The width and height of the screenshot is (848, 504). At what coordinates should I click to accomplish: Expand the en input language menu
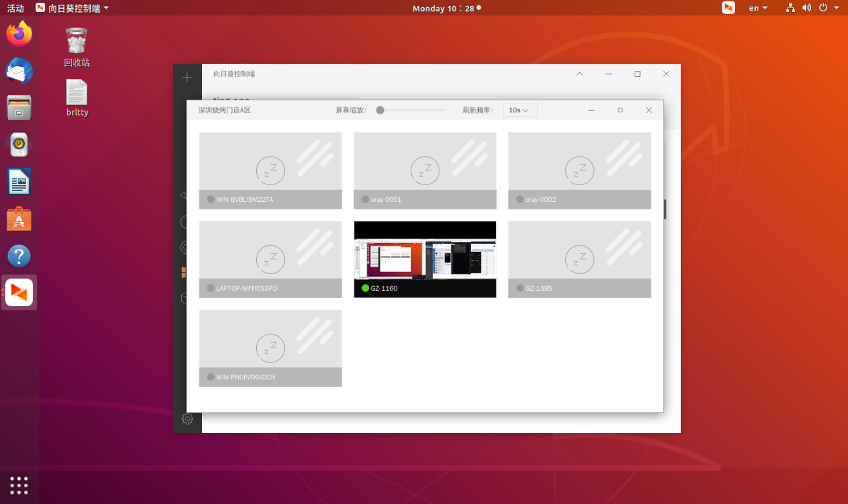pyautogui.click(x=758, y=8)
